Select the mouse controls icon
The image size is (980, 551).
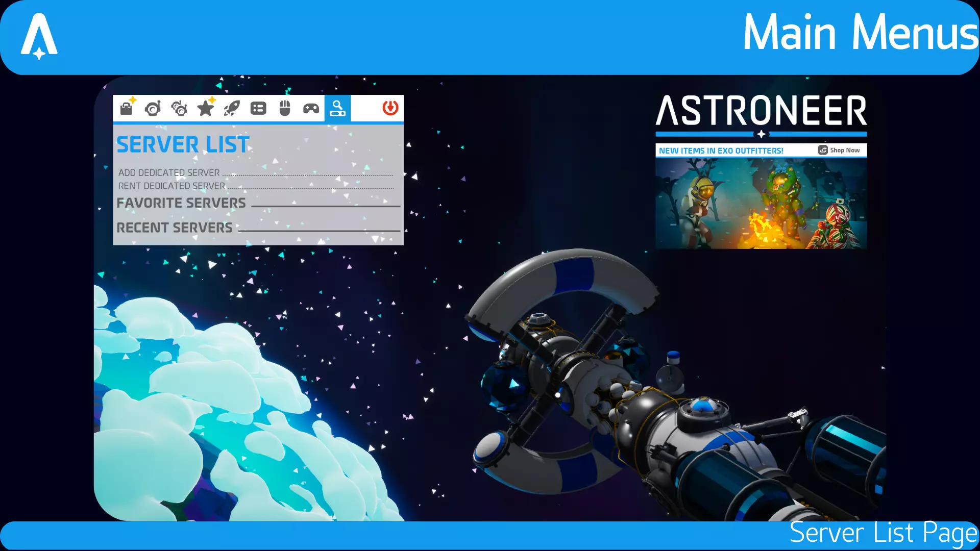click(285, 108)
